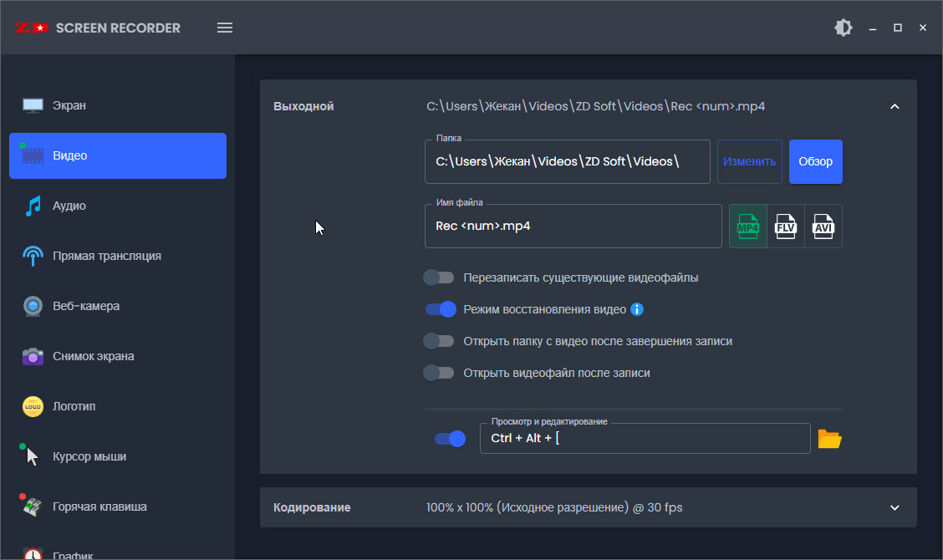
Task: Turn on open folder after recording toggle
Action: (439, 341)
